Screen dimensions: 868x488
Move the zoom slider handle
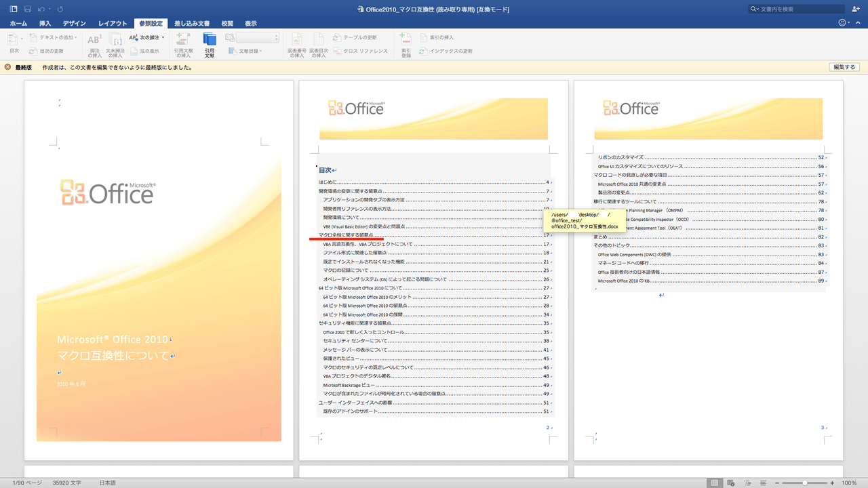pos(804,483)
